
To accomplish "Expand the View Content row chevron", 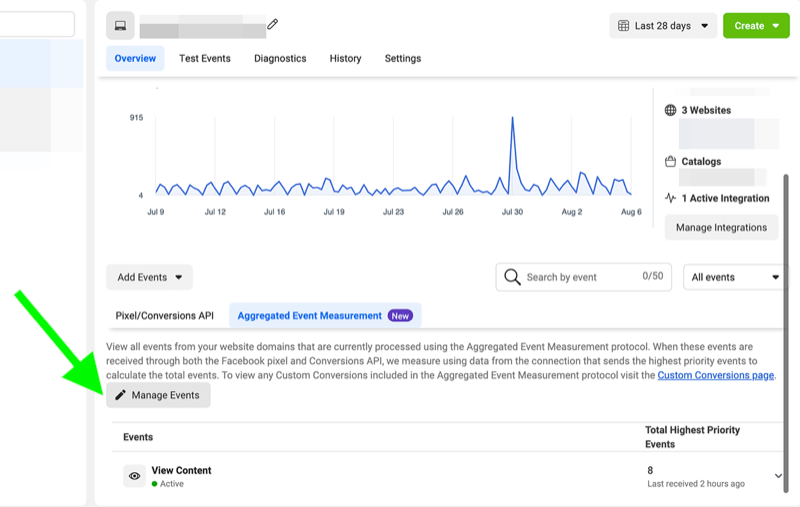I will coord(778,476).
